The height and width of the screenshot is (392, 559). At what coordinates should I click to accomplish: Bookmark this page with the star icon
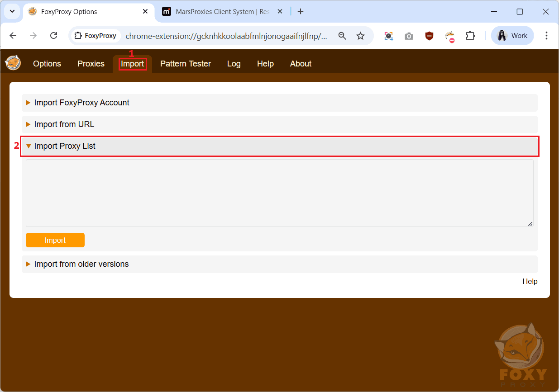point(360,36)
